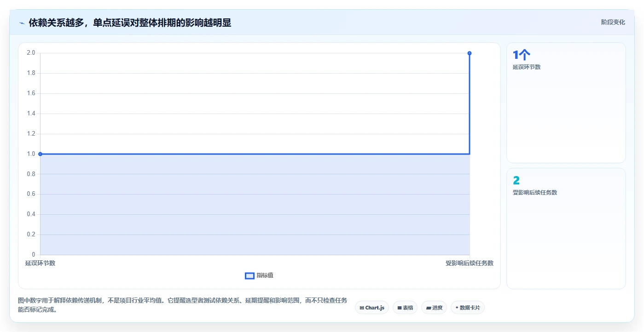
Task: Click the x-axis label 受影响后续任务数
Action: (x=470, y=263)
